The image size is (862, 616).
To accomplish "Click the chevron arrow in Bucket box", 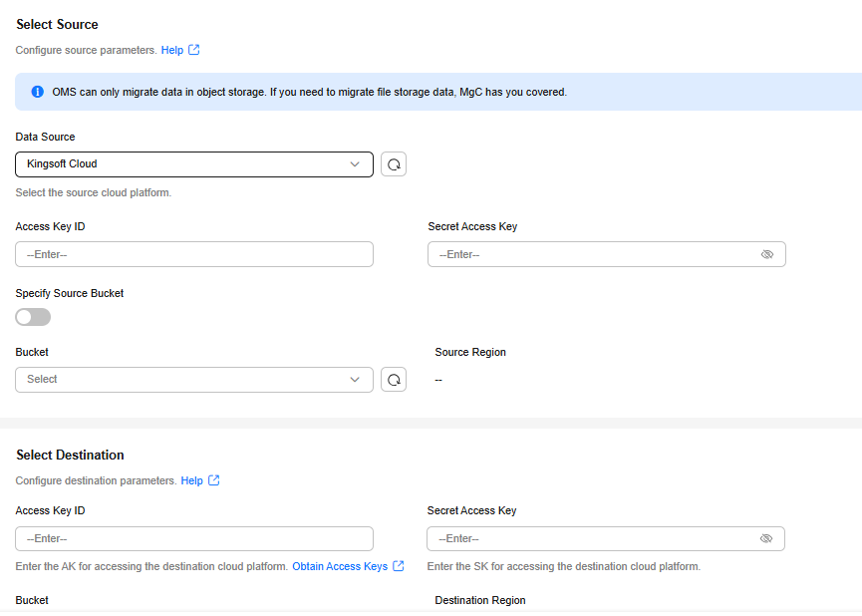I will coord(355,380).
